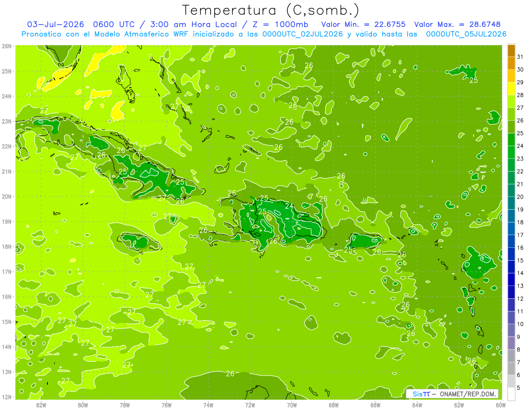Image resolution: width=532 pixels, height=411 pixels.
Task: Pick teal legend band between 19 and 20
Action: [511, 203]
